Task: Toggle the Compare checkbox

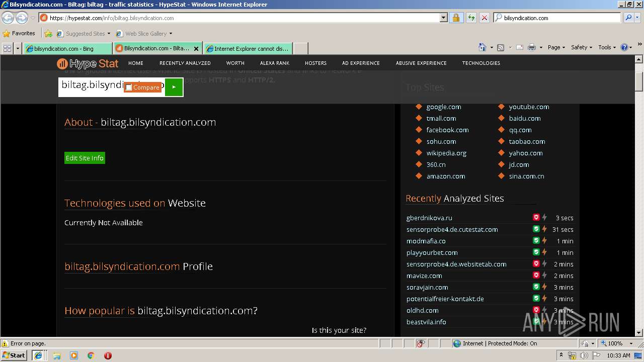Action: point(129,87)
